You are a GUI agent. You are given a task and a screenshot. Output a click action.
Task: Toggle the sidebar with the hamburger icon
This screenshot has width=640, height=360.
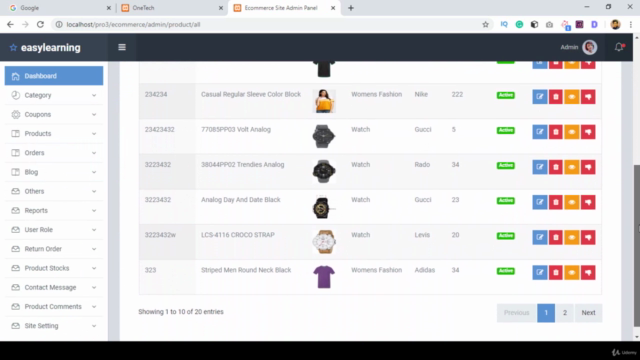[x=122, y=47]
